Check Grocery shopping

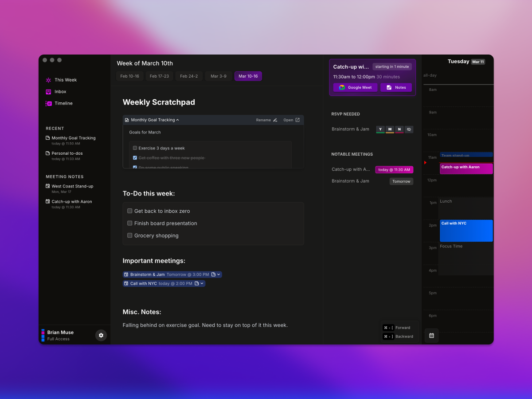[130, 235]
